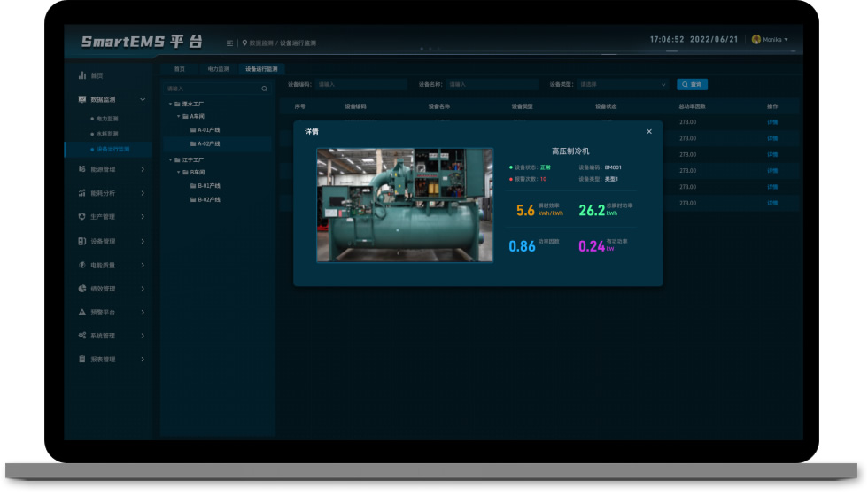This screenshot has height=496, width=868.
Task: Collapse the 溧水工厂 tree node
Action: point(170,104)
